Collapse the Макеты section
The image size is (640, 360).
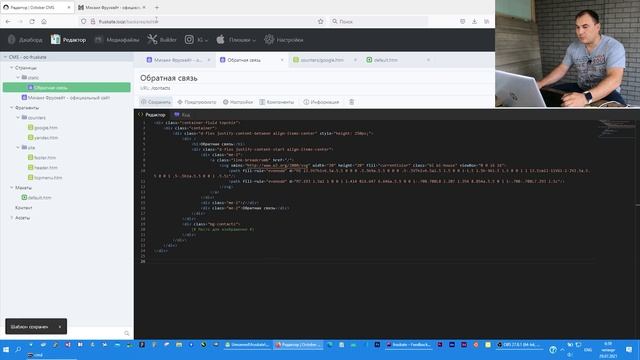tap(12, 188)
